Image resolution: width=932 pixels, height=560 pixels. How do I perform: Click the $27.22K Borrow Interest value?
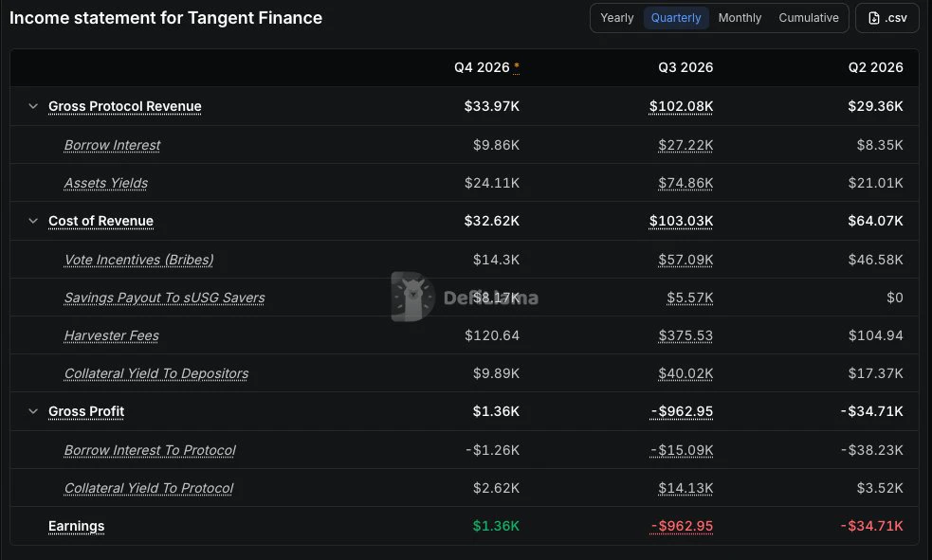coord(685,145)
